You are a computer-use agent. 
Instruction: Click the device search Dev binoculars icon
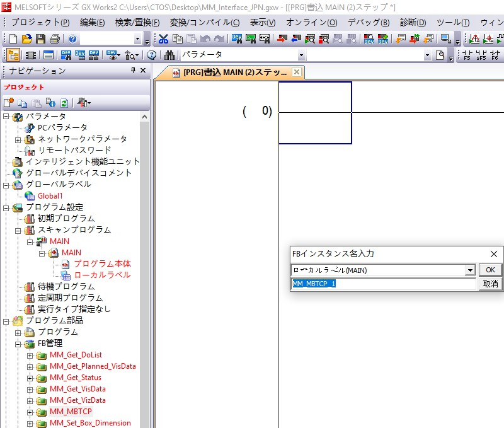66,55
